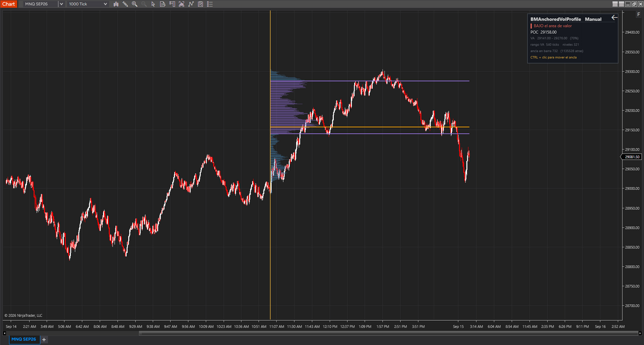Click the 'ancla en barra 732' line
This screenshot has height=345, width=644.
click(x=557, y=51)
